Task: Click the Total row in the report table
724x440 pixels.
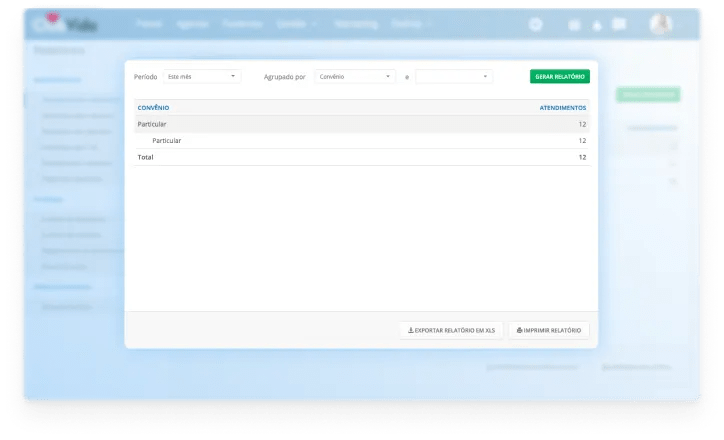Action: click(361, 157)
